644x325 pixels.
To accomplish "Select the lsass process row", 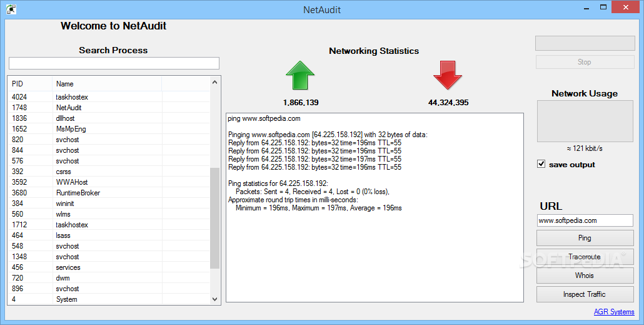I will click(109, 235).
